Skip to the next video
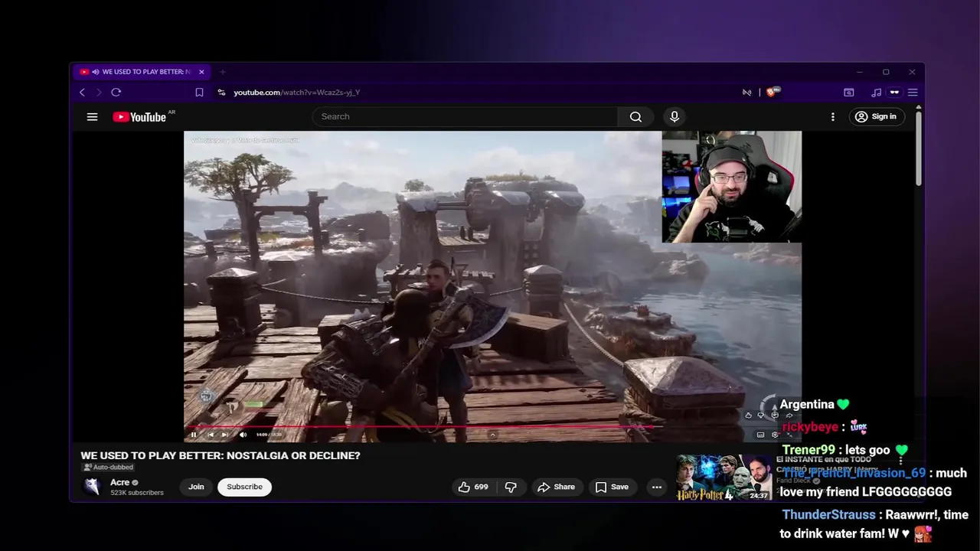The image size is (980, 551). pyautogui.click(x=224, y=435)
